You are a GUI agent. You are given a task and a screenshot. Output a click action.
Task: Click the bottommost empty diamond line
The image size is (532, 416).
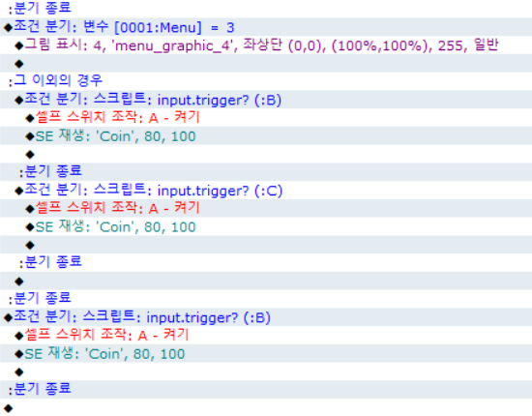click(266, 407)
